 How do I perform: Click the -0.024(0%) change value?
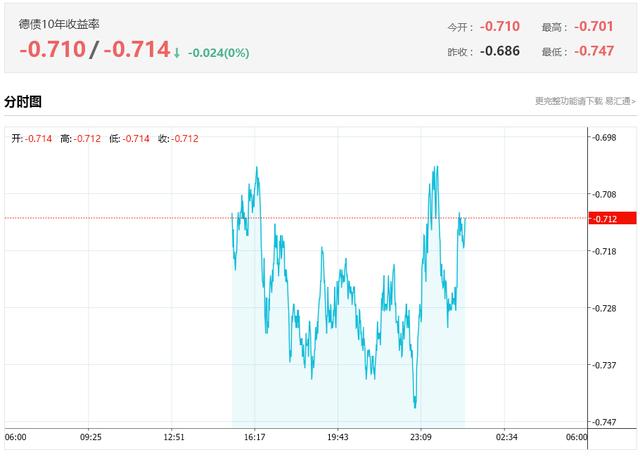(x=218, y=52)
